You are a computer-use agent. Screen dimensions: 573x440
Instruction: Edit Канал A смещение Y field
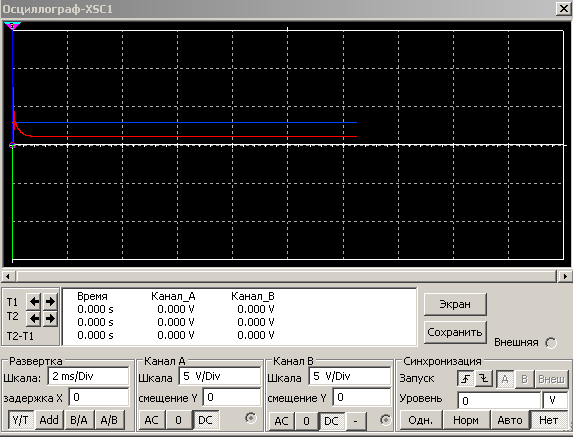tap(232, 397)
